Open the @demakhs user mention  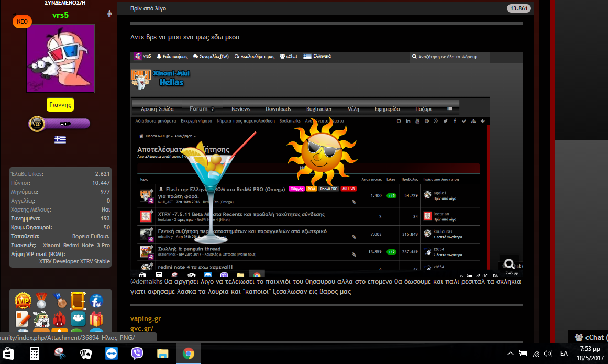pos(146,281)
